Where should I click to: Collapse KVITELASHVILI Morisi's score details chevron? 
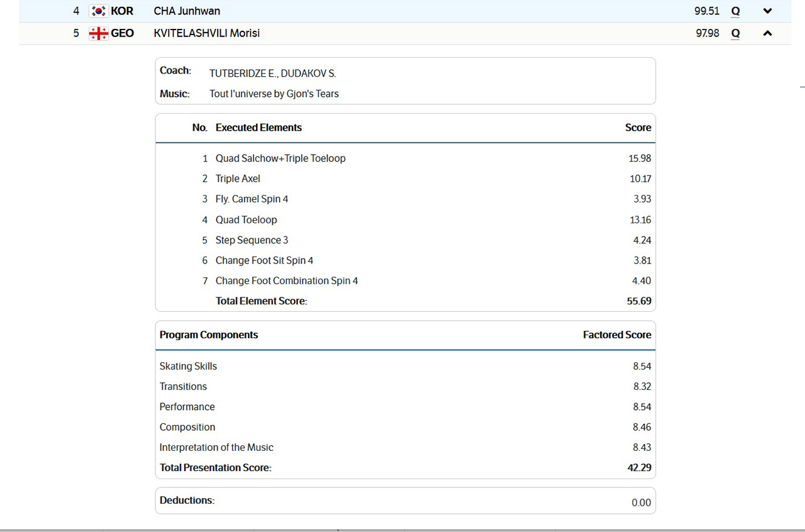767,33
